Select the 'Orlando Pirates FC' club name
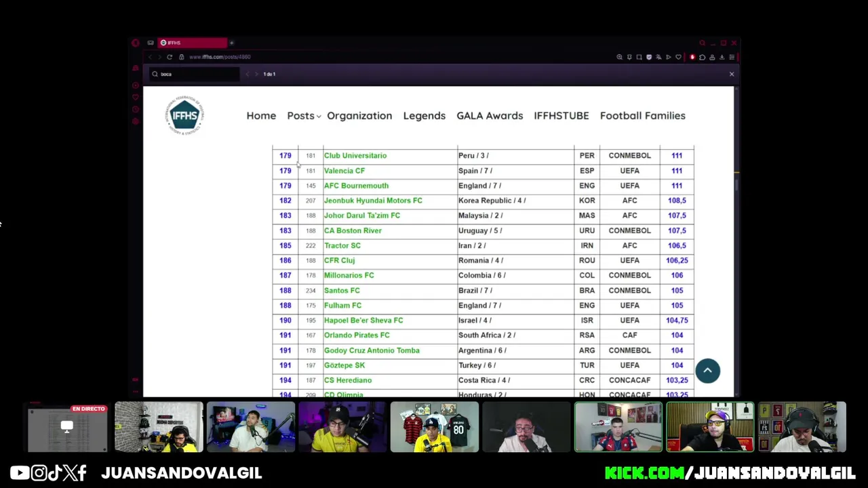868x488 pixels. [x=357, y=335]
